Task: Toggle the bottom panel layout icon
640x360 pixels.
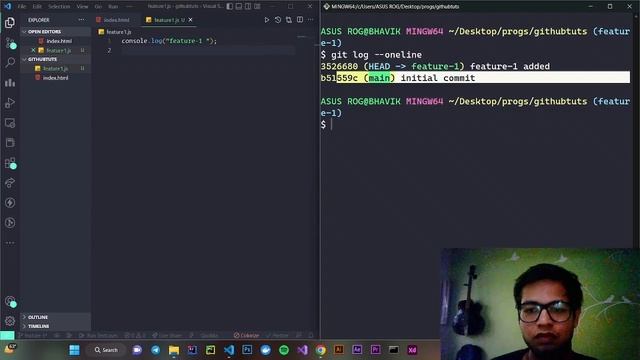Action: point(239,7)
